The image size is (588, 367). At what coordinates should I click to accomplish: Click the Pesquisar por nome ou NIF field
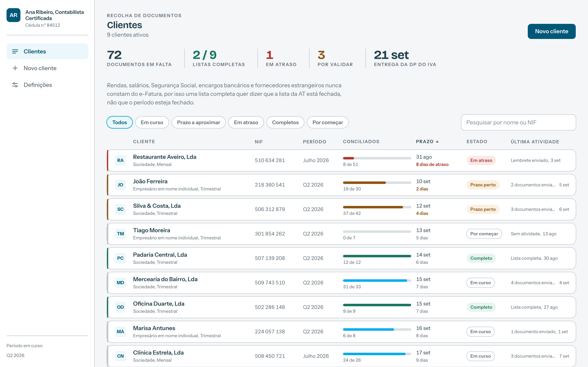[x=518, y=122]
